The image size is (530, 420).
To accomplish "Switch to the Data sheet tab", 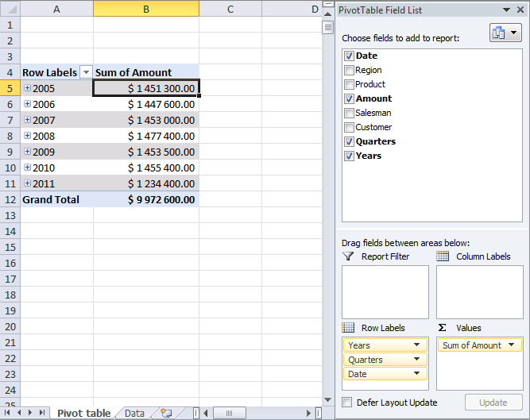I will (x=134, y=413).
